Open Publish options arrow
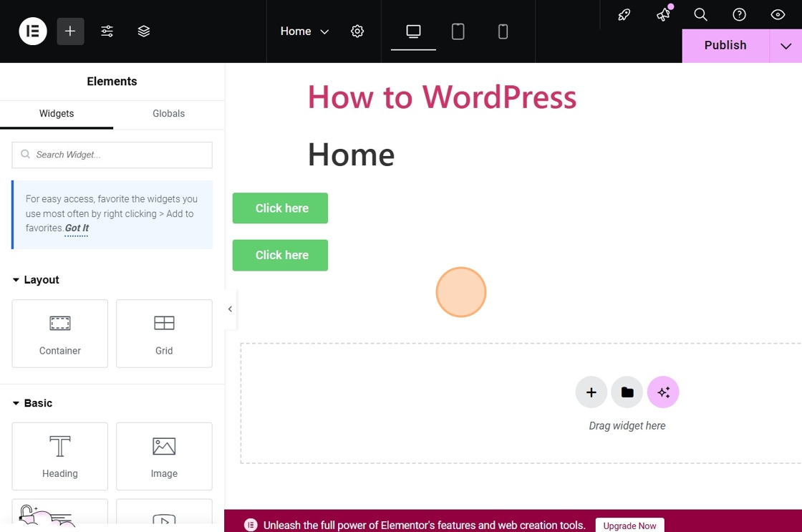802x532 pixels. 786,46
